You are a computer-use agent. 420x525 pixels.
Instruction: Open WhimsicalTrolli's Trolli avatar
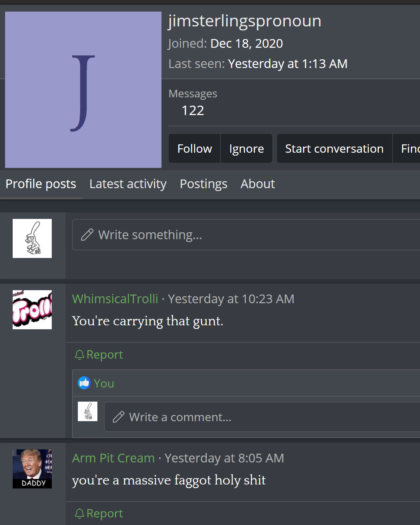tap(32, 310)
